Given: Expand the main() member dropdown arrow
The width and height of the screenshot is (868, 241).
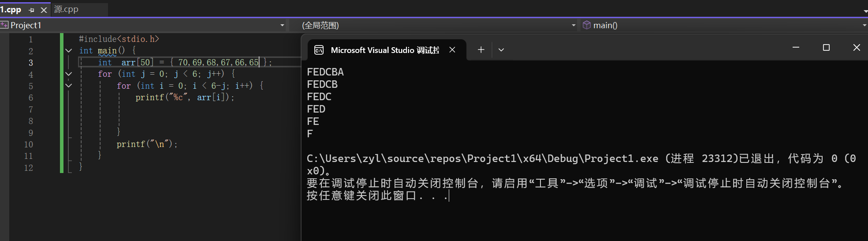Looking at the screenshot, I should click(864, 25).
